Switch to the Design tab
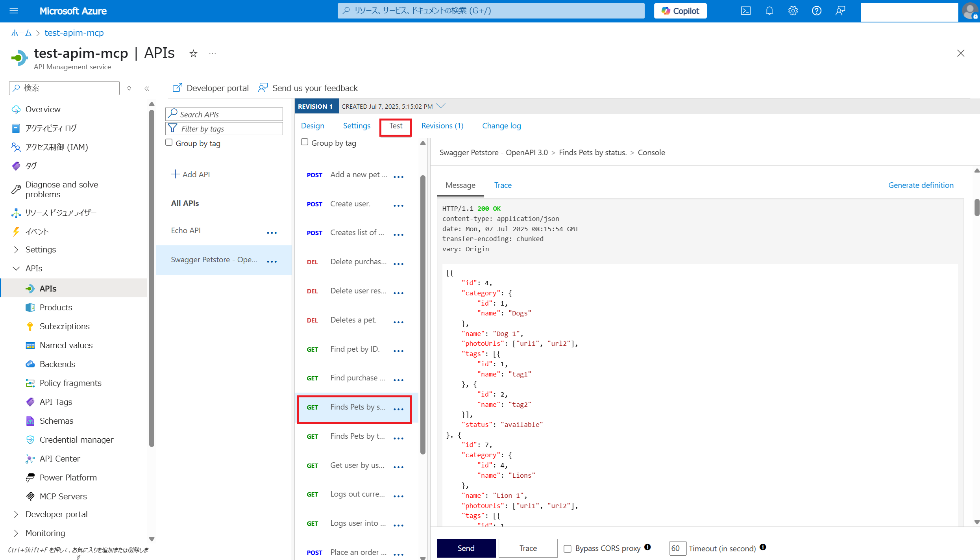 (x=312, y=126)
